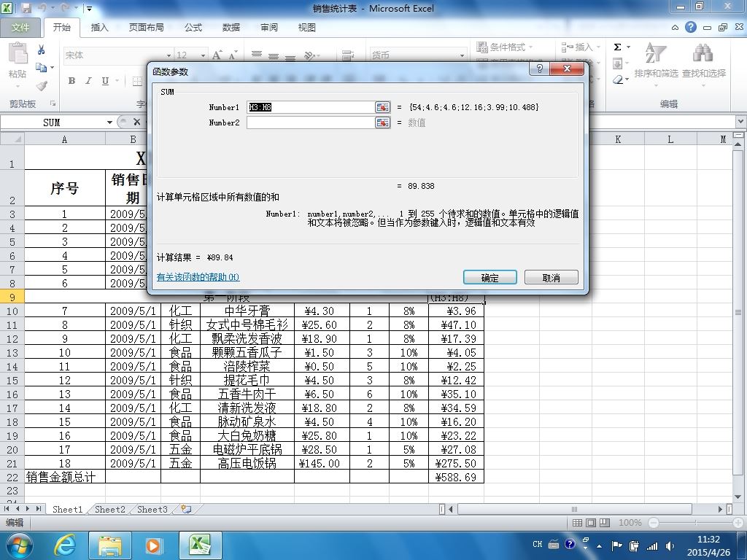Viewport: 747px width, 560px height.
Task: Collapse Number1 range selector icon
Action: pyautogui.click(x=382, y=107)
